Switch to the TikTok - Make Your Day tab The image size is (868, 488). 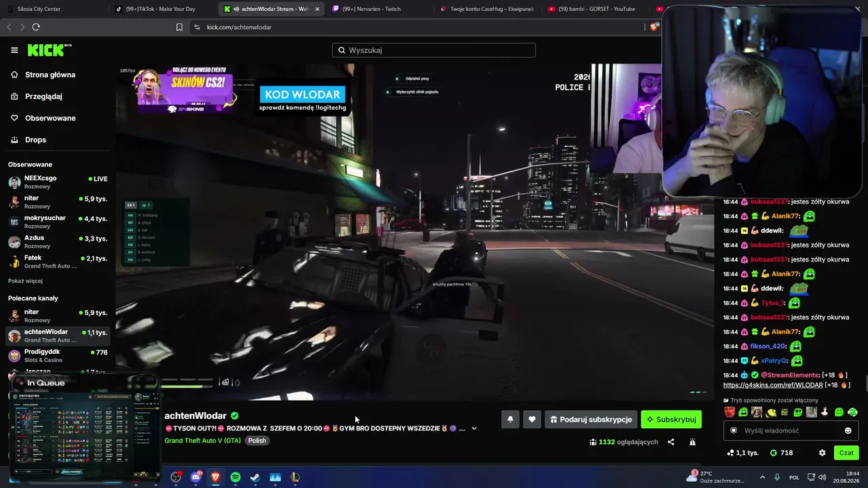(x=163, y=9)
